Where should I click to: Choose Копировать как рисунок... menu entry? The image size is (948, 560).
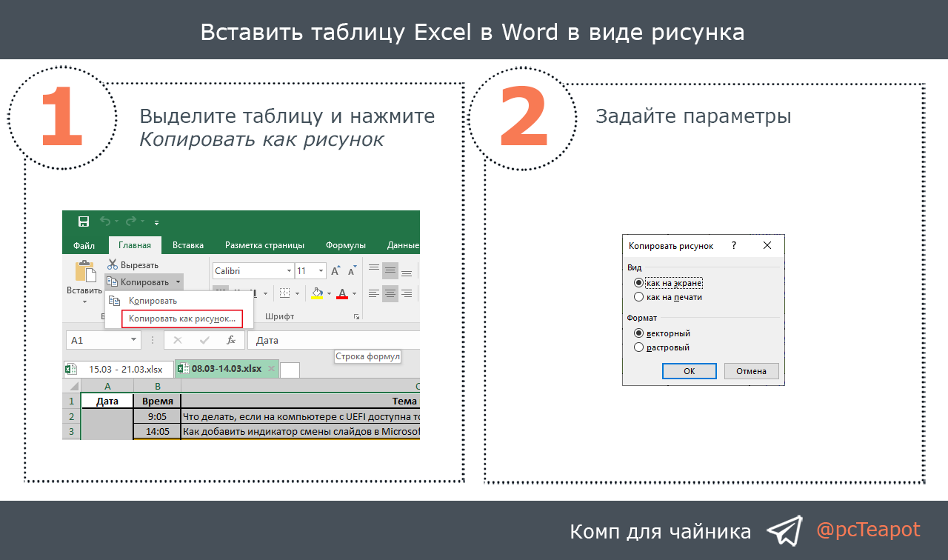pos(182,319)
